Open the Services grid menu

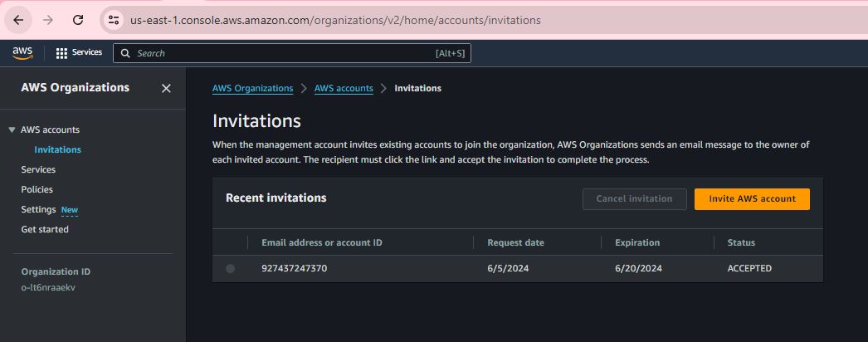point(79,53)
